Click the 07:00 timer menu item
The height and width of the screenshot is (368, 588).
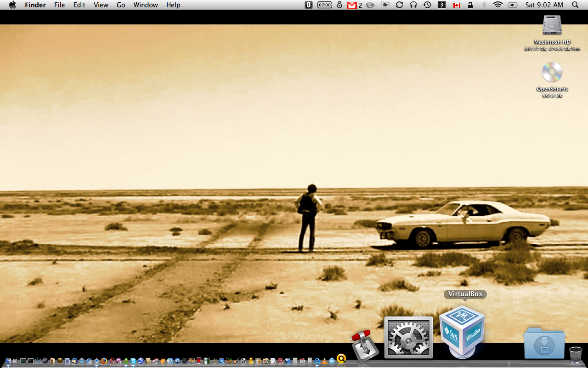[x=325, y=5]
